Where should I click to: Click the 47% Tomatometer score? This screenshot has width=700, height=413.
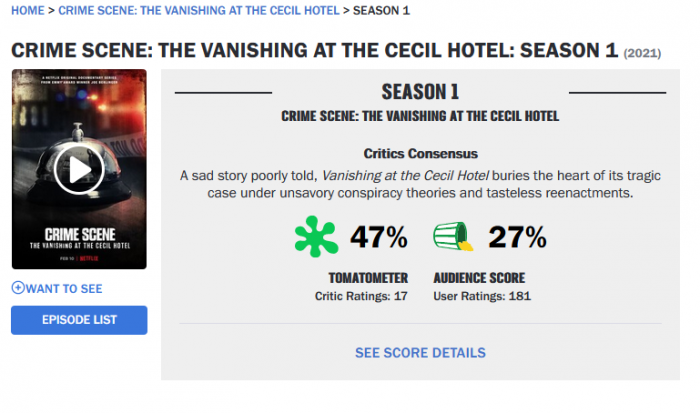point(378,237)
